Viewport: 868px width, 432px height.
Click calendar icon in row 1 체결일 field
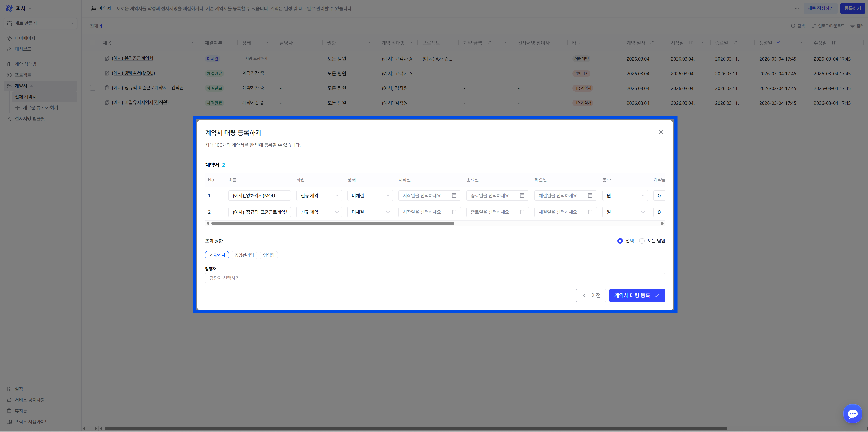click(590, 195)
